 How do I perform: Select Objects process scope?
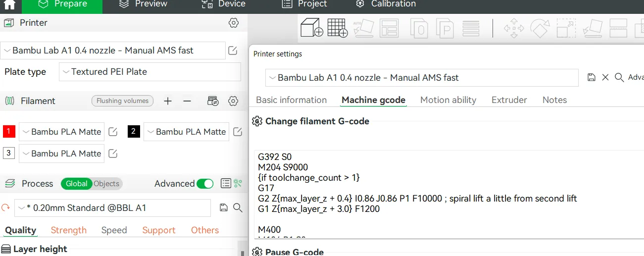pos(106,184)
